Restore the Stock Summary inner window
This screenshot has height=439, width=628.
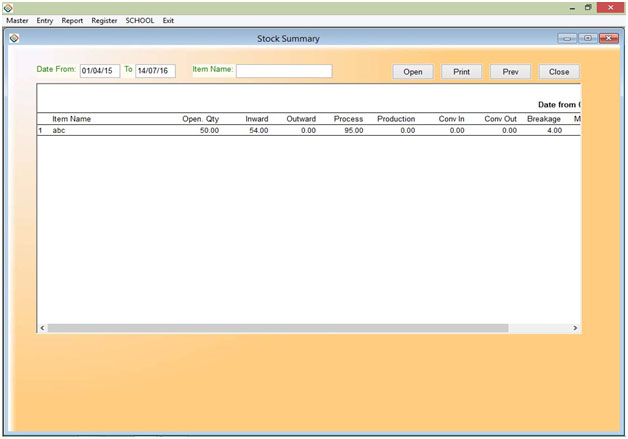[x=588, y=39]
